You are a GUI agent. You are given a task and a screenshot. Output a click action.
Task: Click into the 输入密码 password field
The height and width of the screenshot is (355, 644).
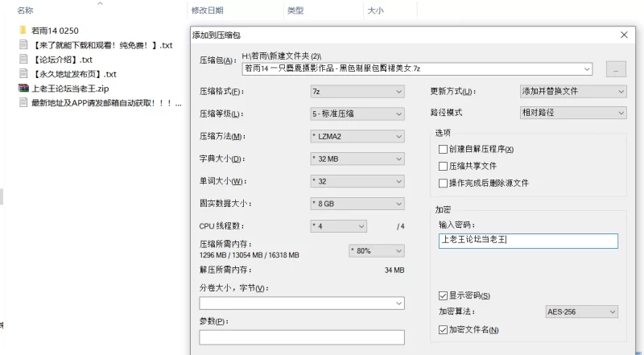click(527, 241)
